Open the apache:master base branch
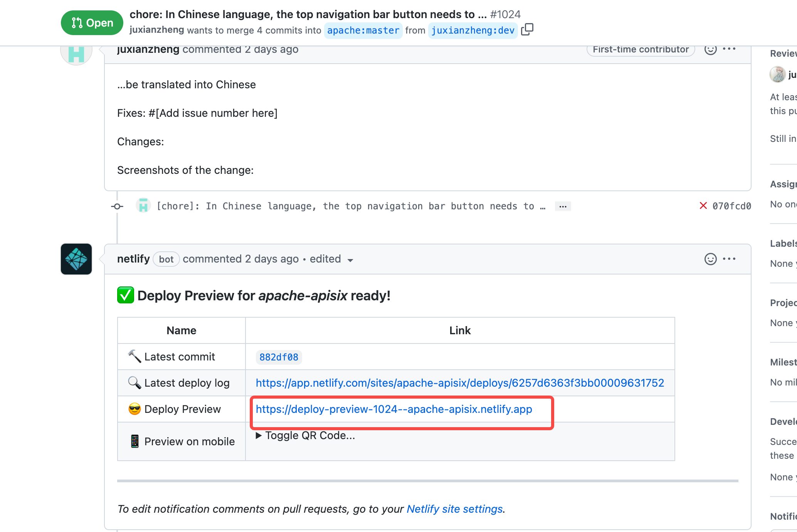797x532 pixels. pos(363,30)
